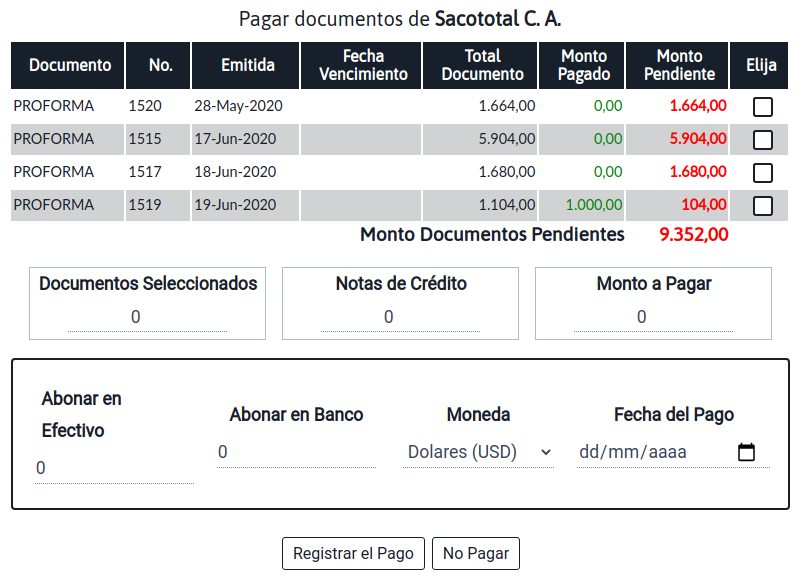Screen dimensions: 804x579
Task: Click the 1.000,00 paid amount cell
Action: click(x=594, y=205)
